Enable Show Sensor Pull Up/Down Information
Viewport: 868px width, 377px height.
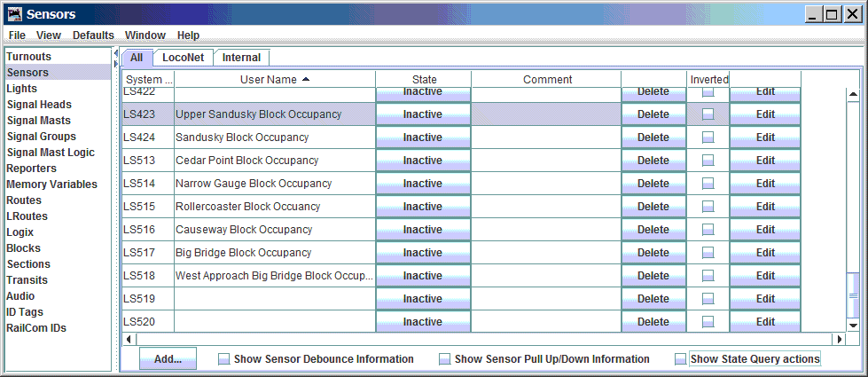point(444,359)
